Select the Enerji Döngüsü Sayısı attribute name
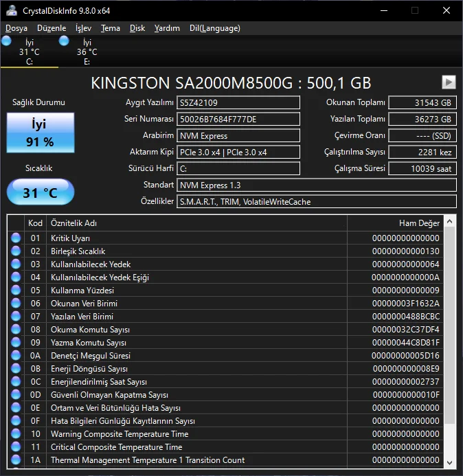 point(89,369)
